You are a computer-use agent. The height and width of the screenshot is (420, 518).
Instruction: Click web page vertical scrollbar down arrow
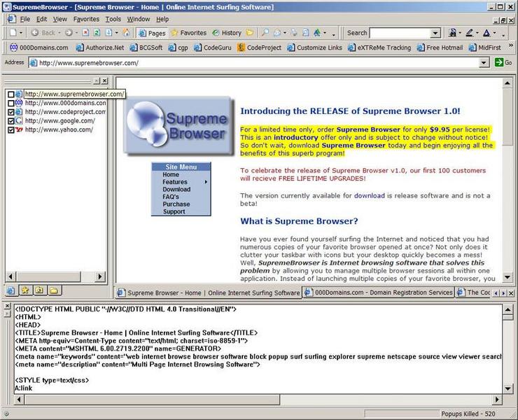pyautogui.click(x=507, y=277)
